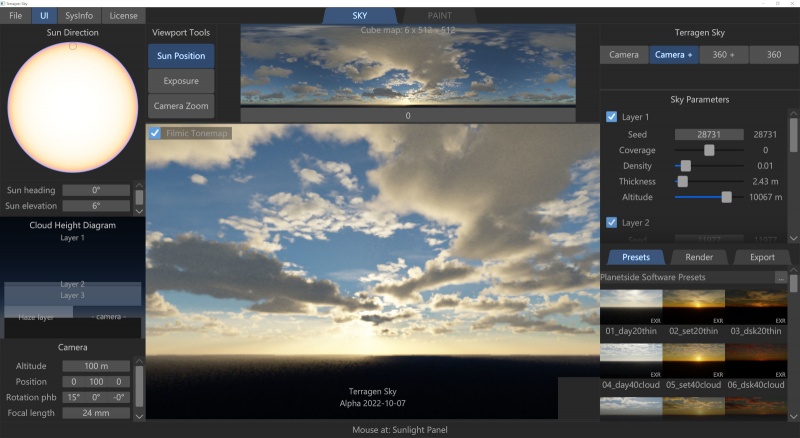
Task: Click the Camera Altitude field 100 m
Action: [x=96, y=366]
